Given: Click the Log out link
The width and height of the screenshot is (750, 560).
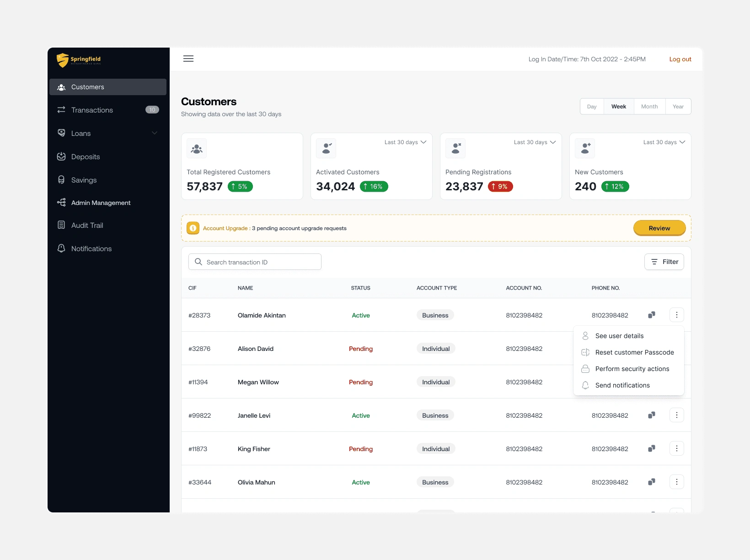Looking at the screenshot, I should coord(680,59).
